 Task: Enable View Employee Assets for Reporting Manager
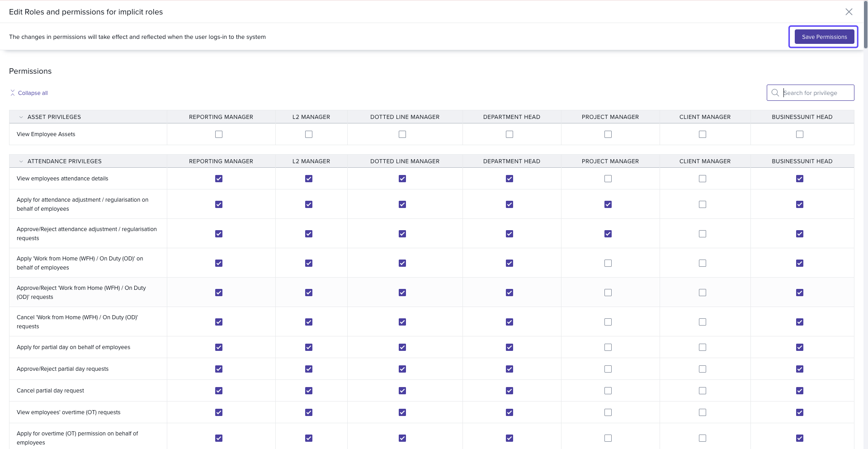coord(219,134)
